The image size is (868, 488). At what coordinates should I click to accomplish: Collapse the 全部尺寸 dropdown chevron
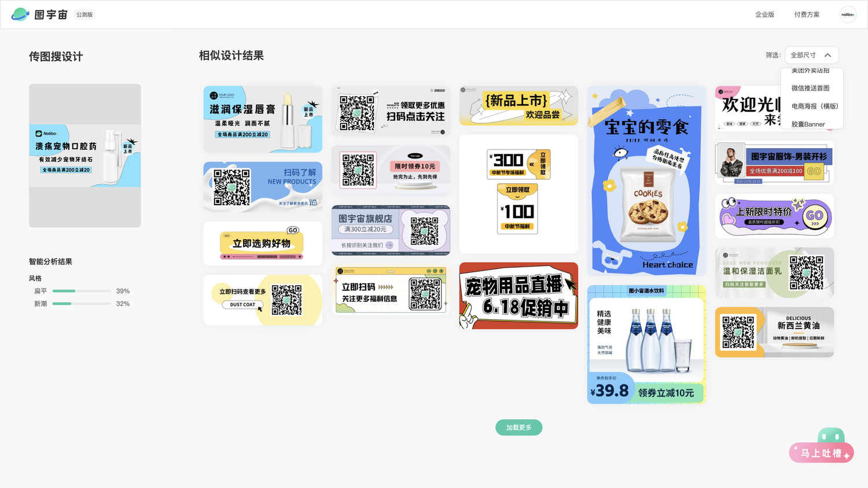pos(827,56)
